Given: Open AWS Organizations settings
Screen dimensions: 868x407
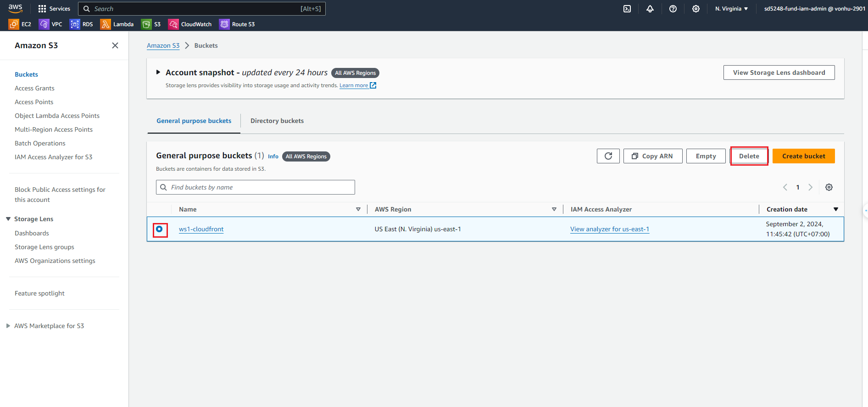Looking at the screenshot, I should pyautogui.click(x=55, y=261).
